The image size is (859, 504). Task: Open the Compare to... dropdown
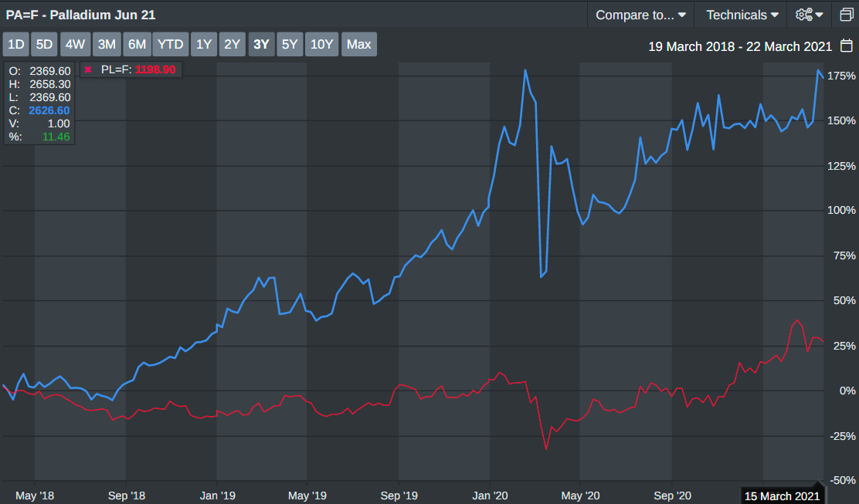point(640,15)
